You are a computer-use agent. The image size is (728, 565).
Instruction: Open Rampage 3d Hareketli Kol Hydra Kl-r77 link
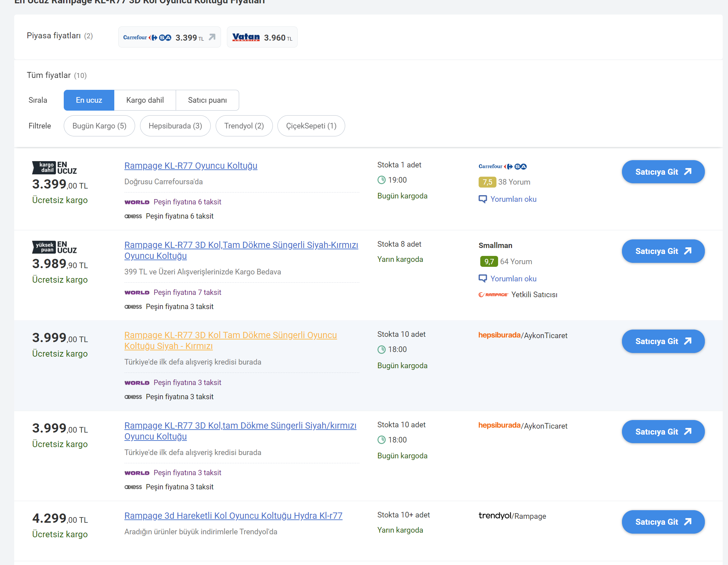pos(233,516)
